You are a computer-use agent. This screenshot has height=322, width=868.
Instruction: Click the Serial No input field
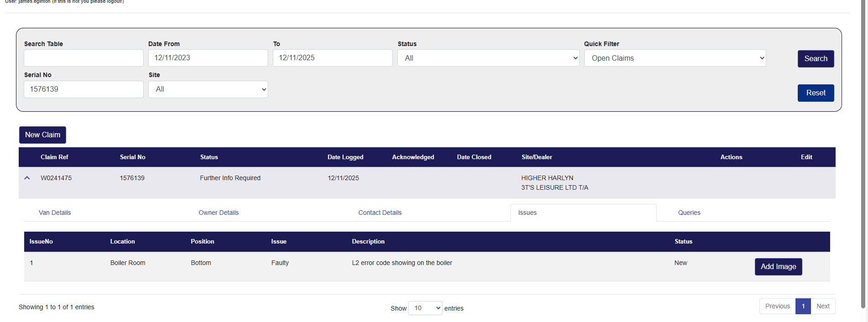click(83, 89)
